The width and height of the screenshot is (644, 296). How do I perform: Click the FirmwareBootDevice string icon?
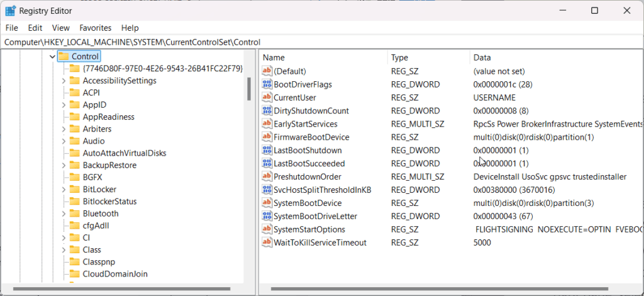click(x=267, y=137)
